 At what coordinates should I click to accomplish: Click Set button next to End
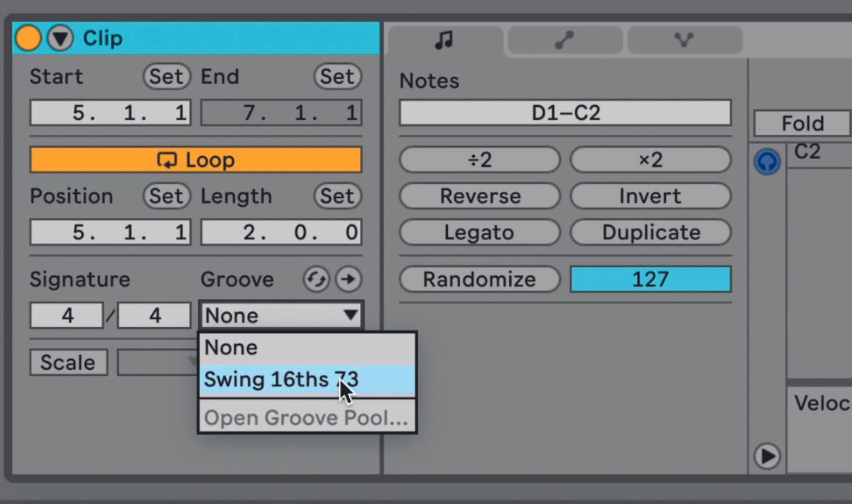click(x=337, y=77)
